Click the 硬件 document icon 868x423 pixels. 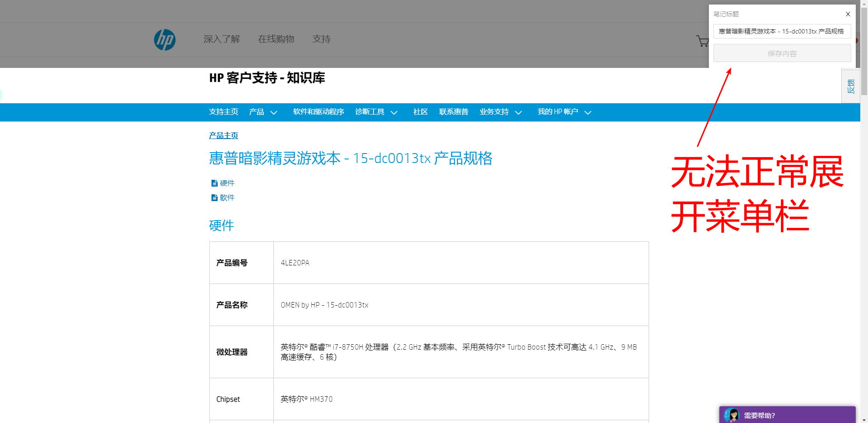click(214, 183)
